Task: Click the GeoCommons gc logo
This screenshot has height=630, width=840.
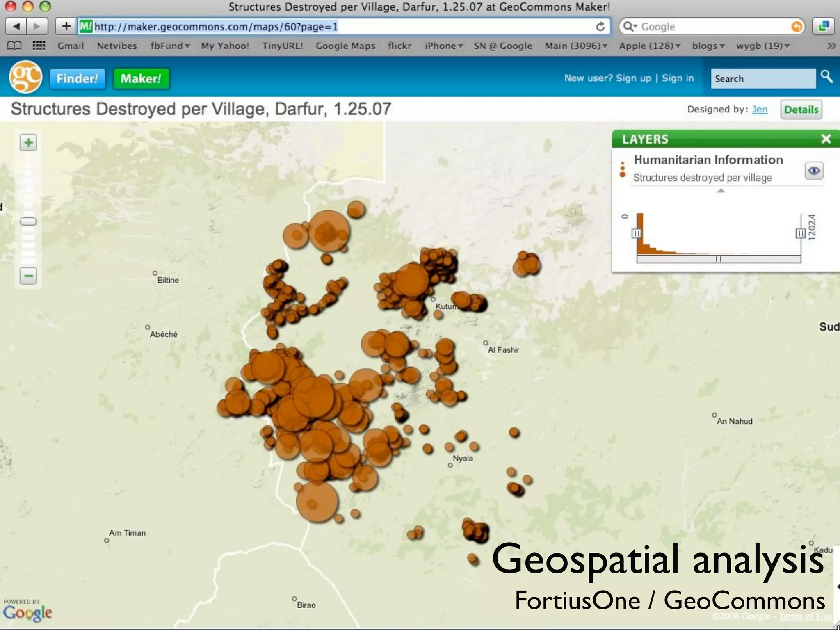Action: tap(25, 77)
